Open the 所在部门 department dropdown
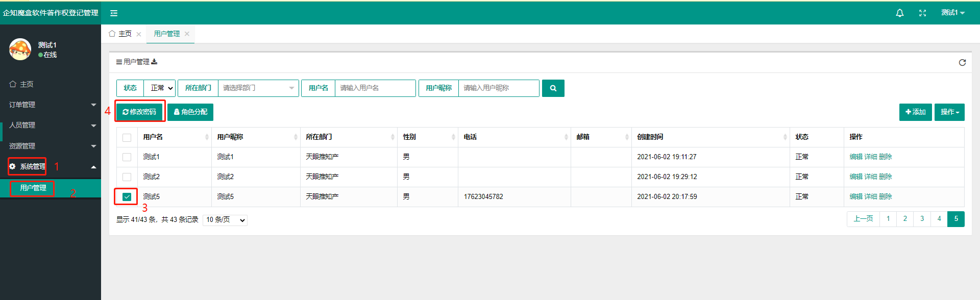Screen dimensions: 980x300 (258, 88)
